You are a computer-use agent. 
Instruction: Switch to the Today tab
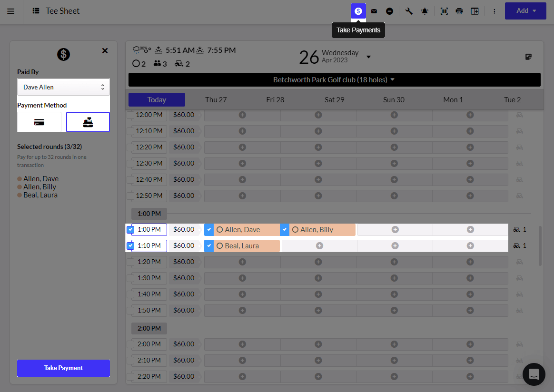[x=157, y=100]
